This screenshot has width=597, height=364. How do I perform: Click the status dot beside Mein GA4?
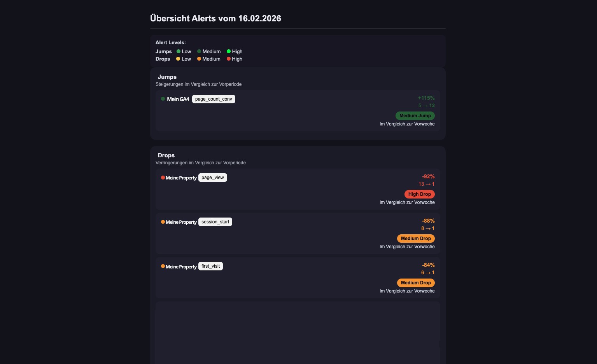[163, 99]
